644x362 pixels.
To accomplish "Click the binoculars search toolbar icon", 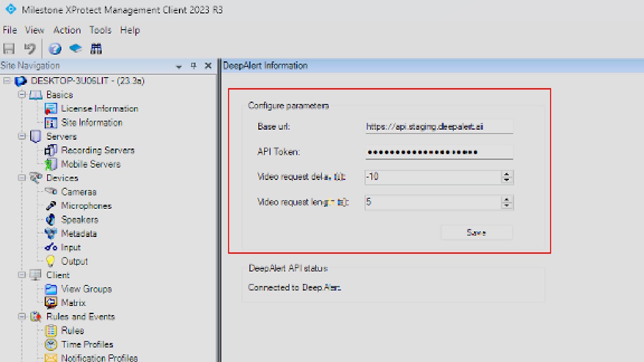I will pyautogui.click(x=96, y=49).
